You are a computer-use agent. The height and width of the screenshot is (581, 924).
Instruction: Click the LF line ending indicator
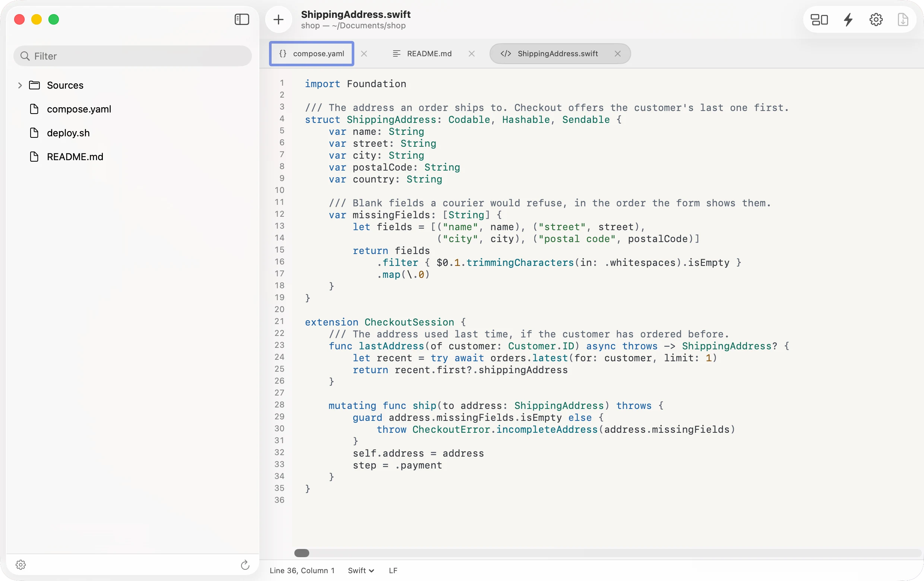pos(393,571)
